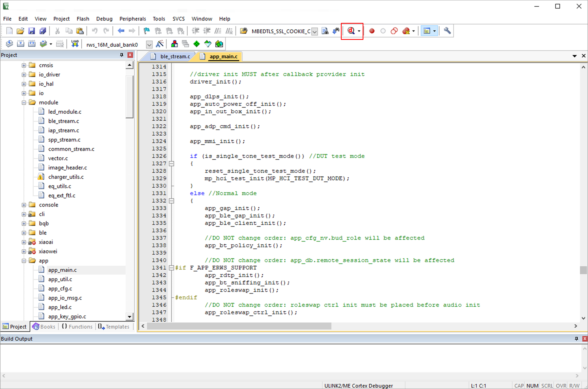Viewport: 588px width, 389px height.
Task: Expand the io_driver folder
Action: [24, 75]
